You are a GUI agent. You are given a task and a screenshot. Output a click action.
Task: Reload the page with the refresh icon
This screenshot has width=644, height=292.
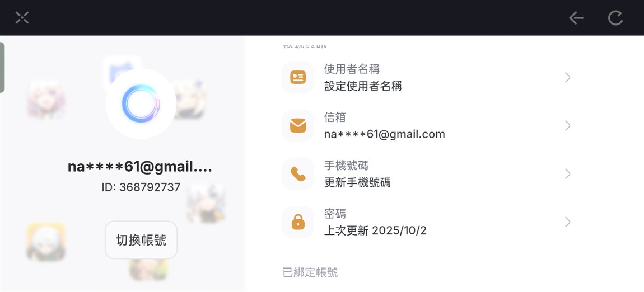[615, 18]
